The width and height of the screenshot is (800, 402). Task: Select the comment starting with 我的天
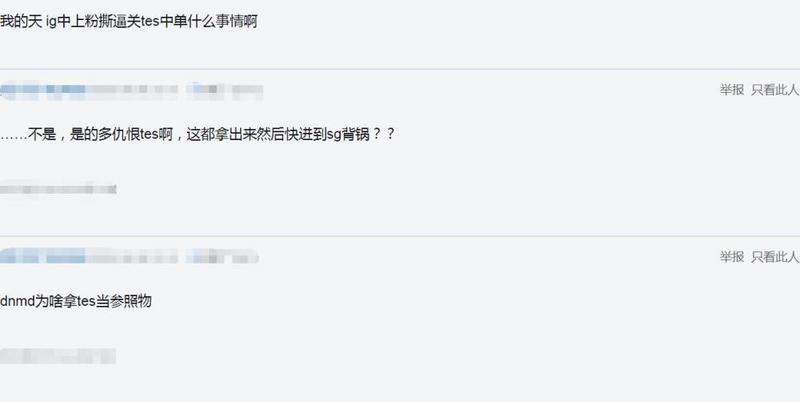pos(129,22)
